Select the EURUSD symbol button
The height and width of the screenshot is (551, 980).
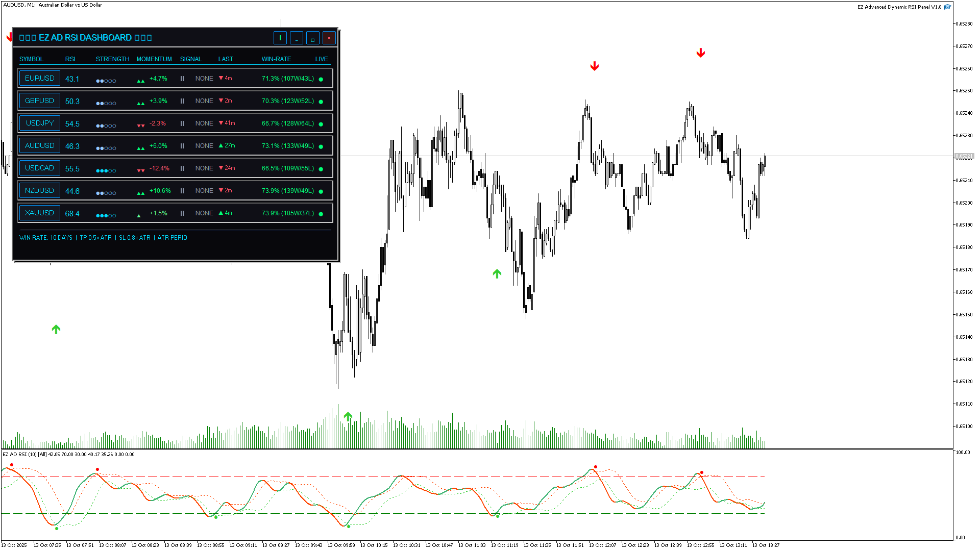point(39,78)
